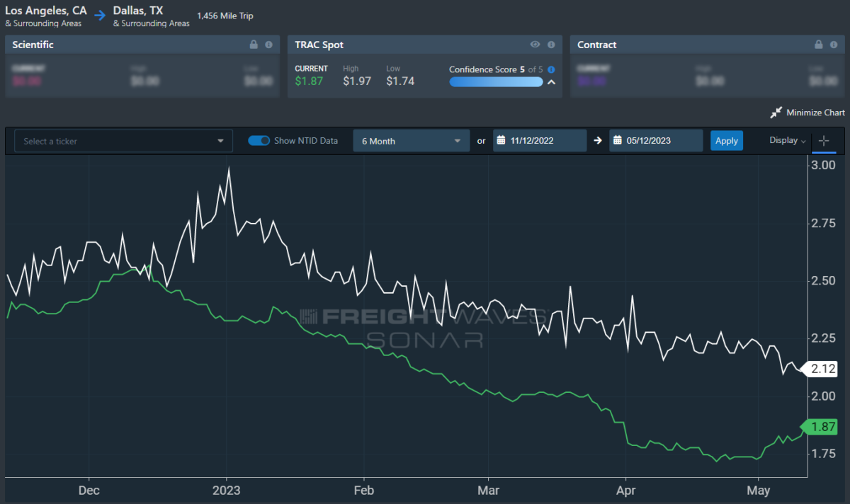The height and width of the screenshot is (504, 850).
Task: Click the lock icon on Scientific panel
Action: pyautogui.click(x=254, y=45)
